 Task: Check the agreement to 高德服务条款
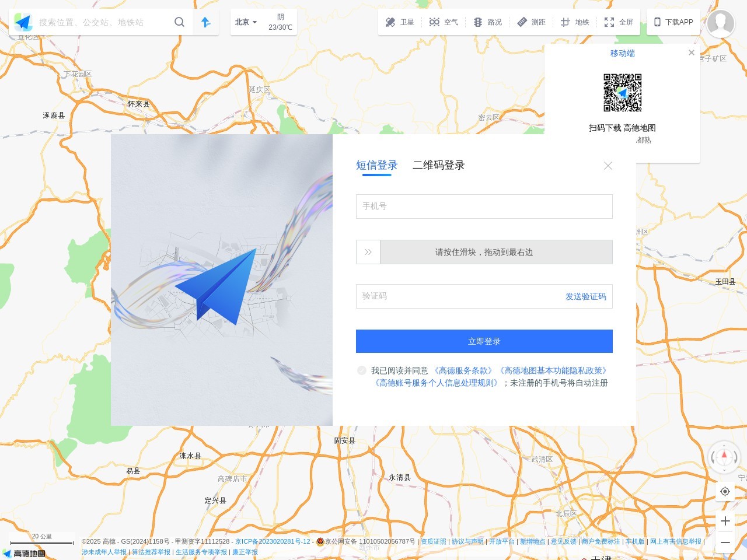pyautogui.click(x=362, y=370)
